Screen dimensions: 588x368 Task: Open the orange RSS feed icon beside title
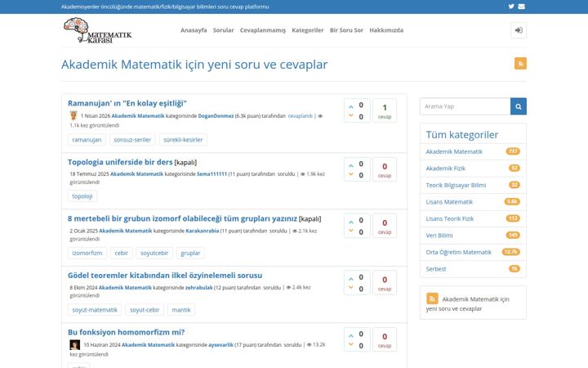pos(520,64)
